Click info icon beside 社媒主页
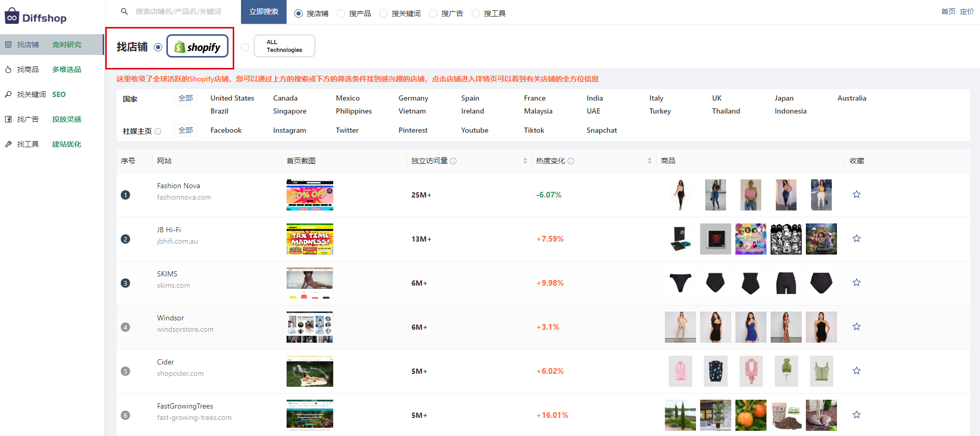 pos(158,132)
